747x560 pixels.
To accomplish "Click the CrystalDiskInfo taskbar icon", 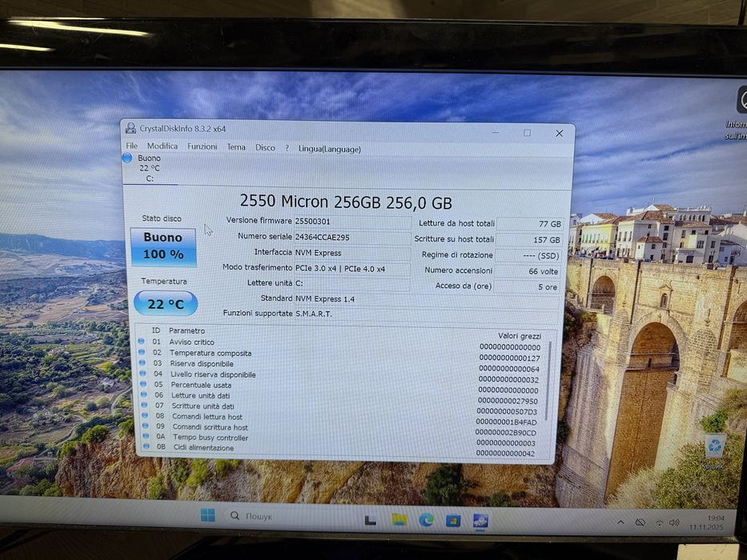I will click(480, 522).
